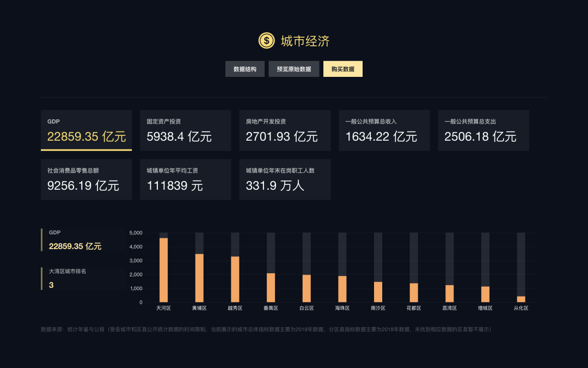Image resolution: width=588 pixels, height=368 pixels.
Task: Click the 海珠区 bar in chart
Action: 342,289
